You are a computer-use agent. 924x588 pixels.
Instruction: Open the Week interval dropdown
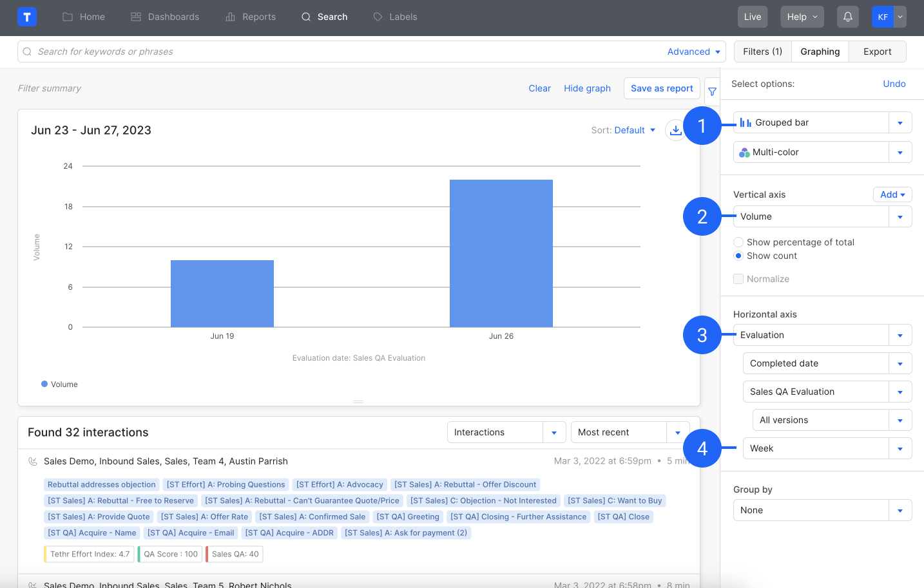coord(827,448)
